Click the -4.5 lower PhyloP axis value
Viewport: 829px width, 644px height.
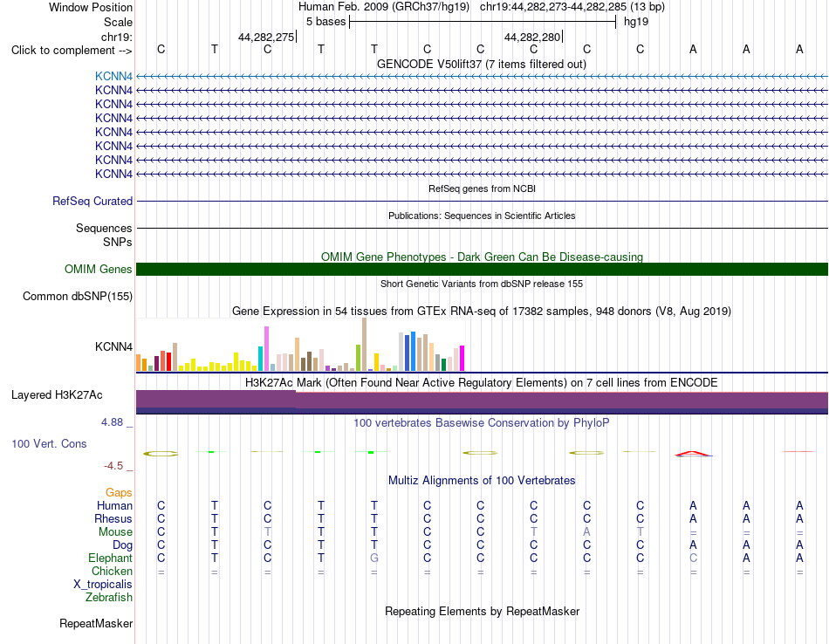[113, 466]
